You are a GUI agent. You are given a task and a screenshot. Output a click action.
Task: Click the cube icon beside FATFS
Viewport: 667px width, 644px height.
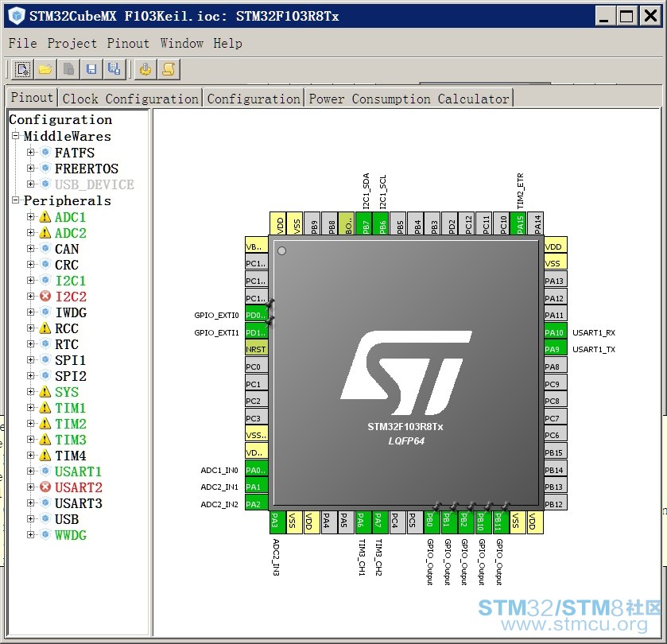[x=45, y=153]
